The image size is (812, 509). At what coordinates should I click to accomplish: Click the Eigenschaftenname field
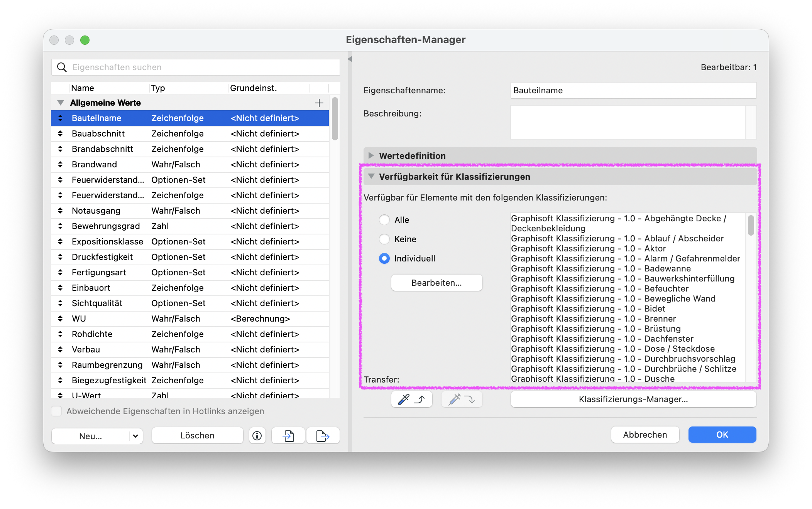(633, 90)
